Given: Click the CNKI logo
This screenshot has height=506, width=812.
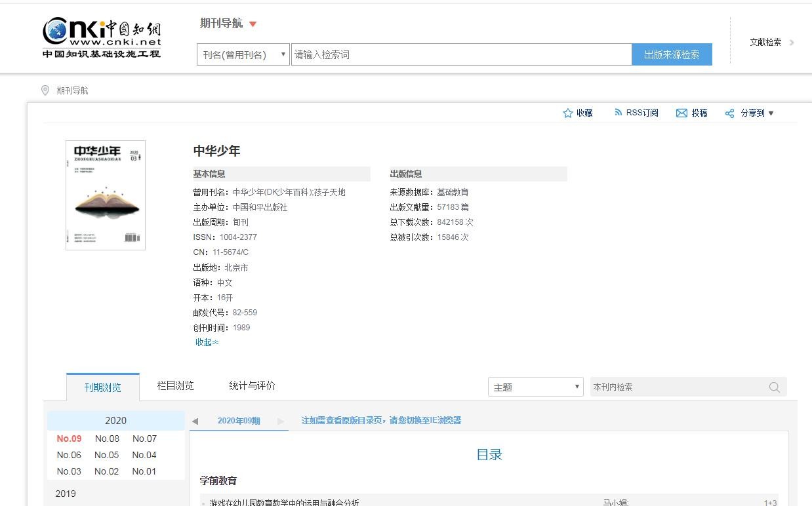Looking at the screenshot, I should point(102,38).
